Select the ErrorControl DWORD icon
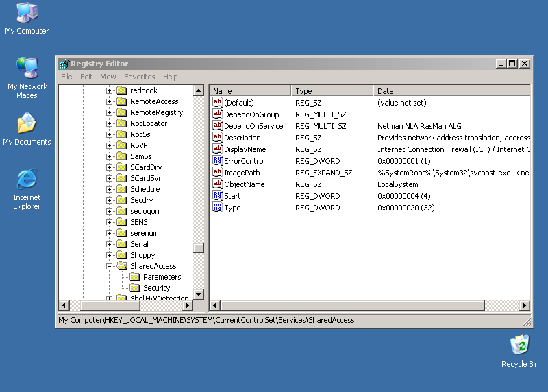Image resolution: width=548 pixels, height=392 pixels. (217, 161)
